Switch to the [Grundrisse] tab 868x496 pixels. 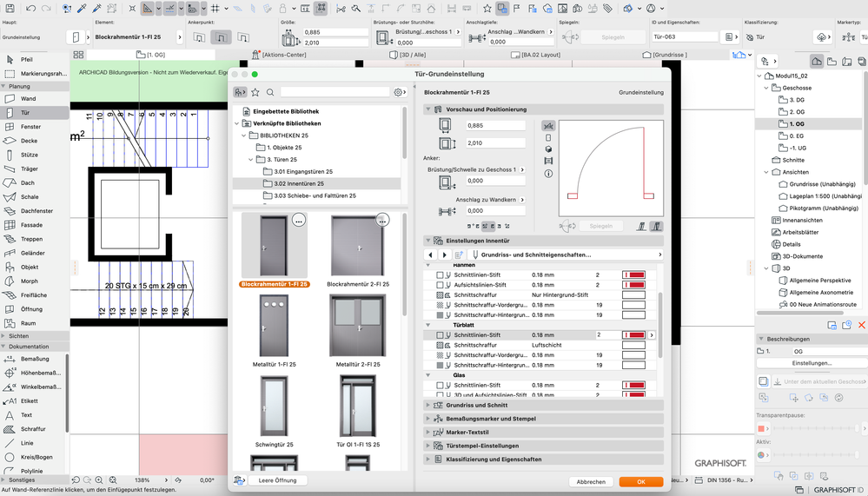665,55
